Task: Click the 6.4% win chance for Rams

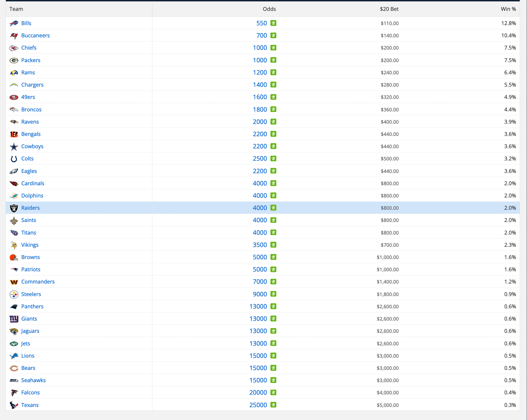Action: [510, 72]
